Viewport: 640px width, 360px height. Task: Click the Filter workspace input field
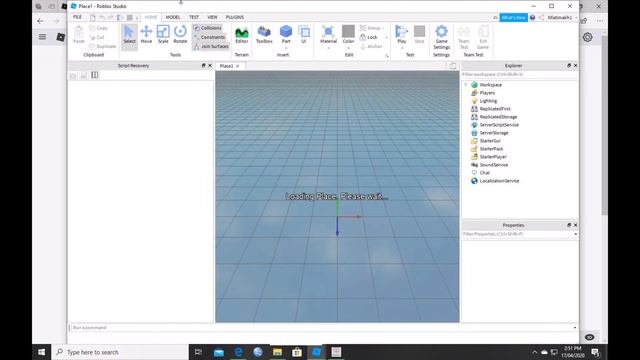[x=520, y=75]
